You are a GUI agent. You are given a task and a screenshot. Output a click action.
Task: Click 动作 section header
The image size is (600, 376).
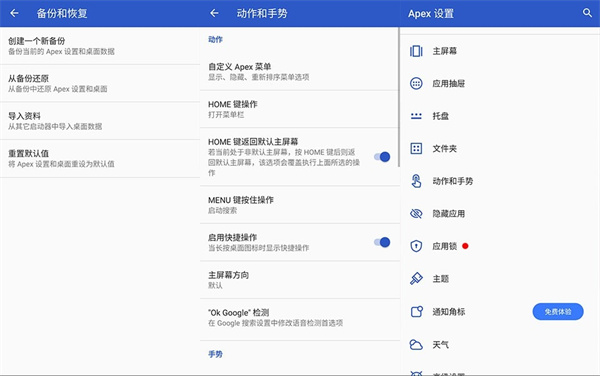[x=215, y=39]
